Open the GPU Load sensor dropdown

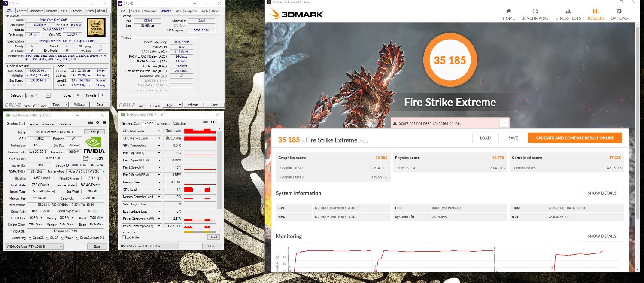[159, 189]
